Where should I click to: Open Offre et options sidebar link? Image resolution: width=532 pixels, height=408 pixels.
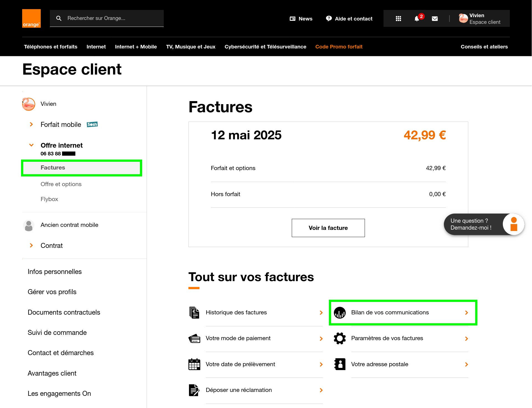coord(61,184)
